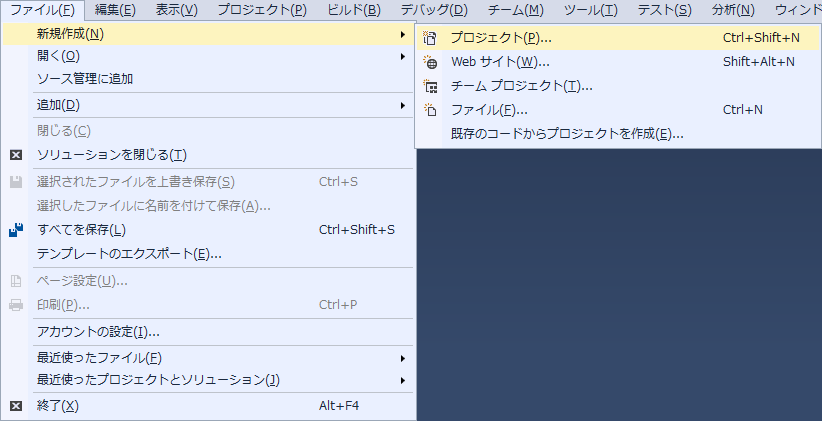The width and height of the screenshot is (822, 421).
Task: Expand the 開く submenu arrow
Action: pos(402,56)
